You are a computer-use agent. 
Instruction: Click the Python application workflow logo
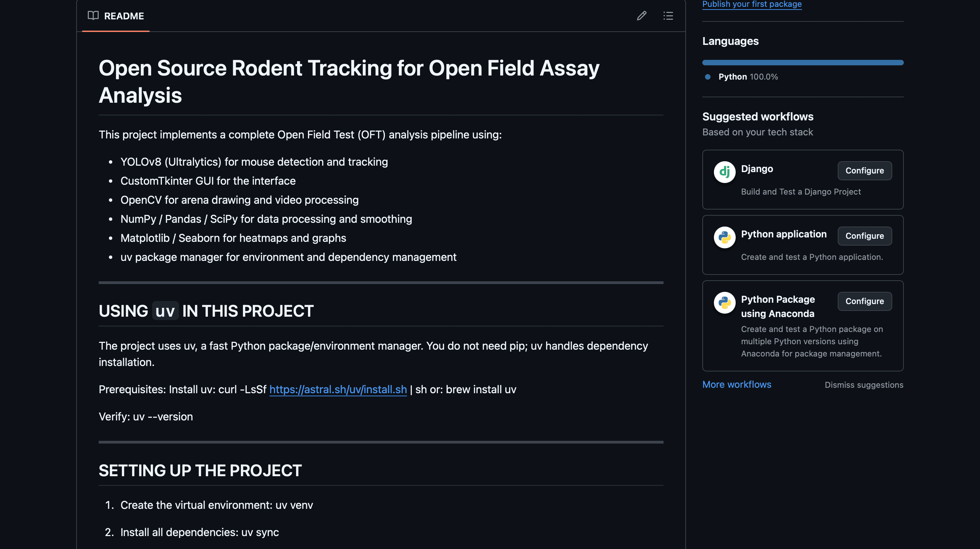(x=724, y=237)
